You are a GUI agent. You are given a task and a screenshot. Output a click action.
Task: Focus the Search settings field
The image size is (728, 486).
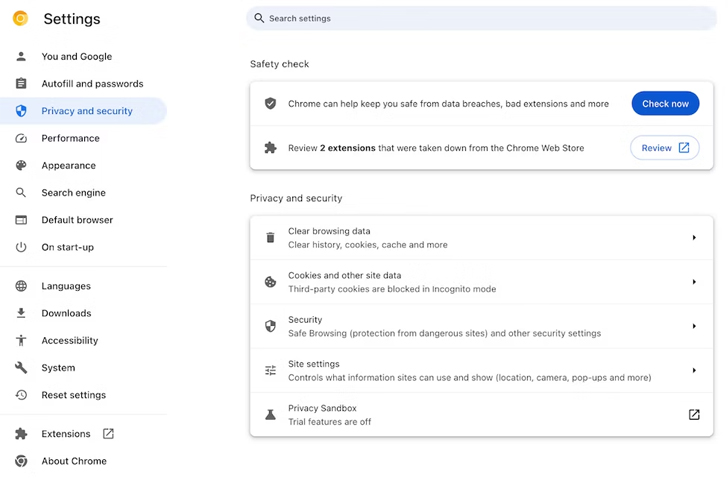(x=480, y=18)
